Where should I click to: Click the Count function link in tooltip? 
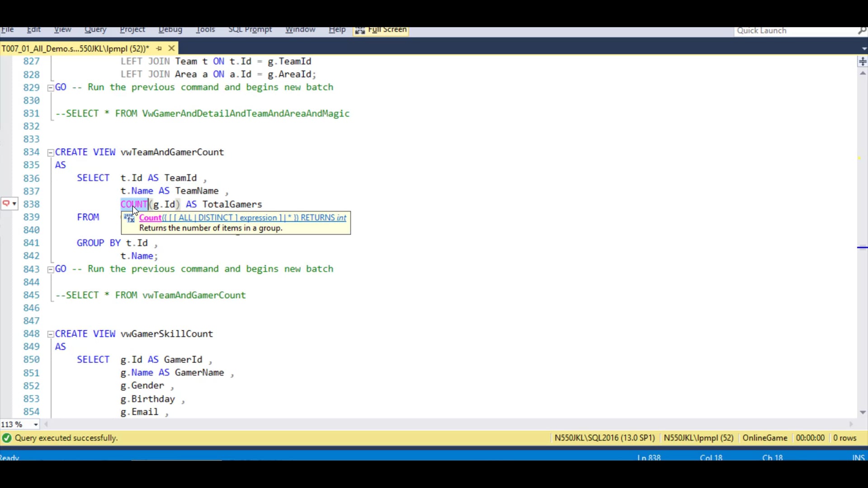[x=150, y=218]
